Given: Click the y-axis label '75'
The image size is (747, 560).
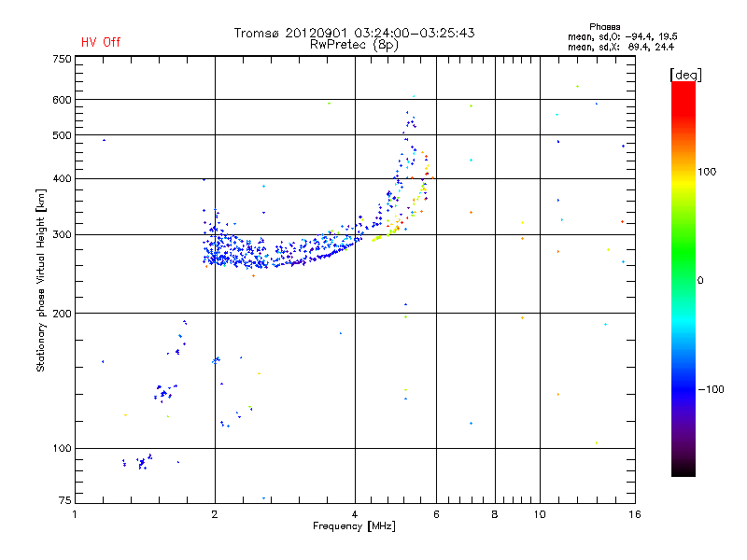Looking at the screenshot, I should pyautogui.click(x=65, y=500).
